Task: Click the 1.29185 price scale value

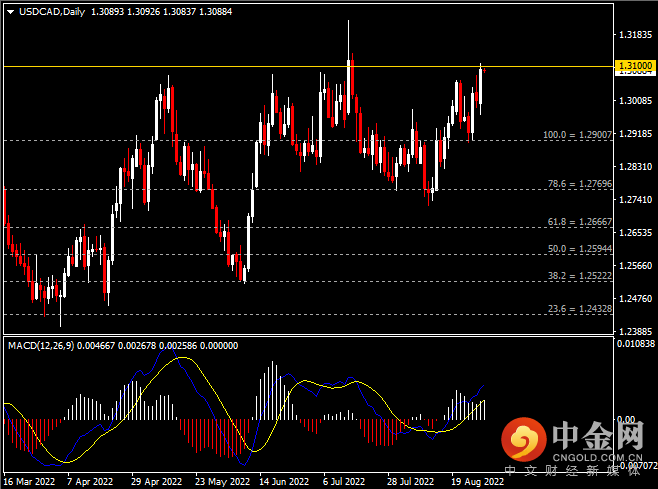Action: coord(636,133)
